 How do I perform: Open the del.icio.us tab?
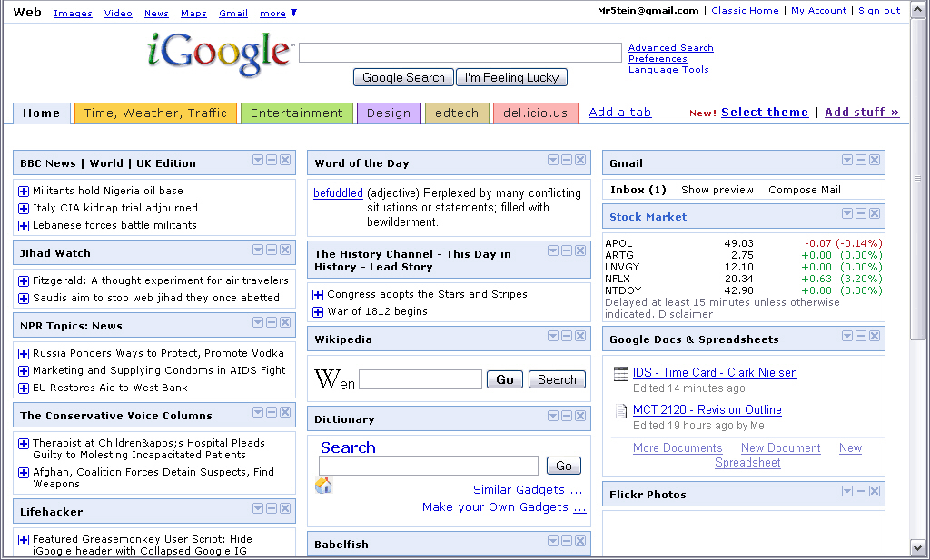pos(536,113)
